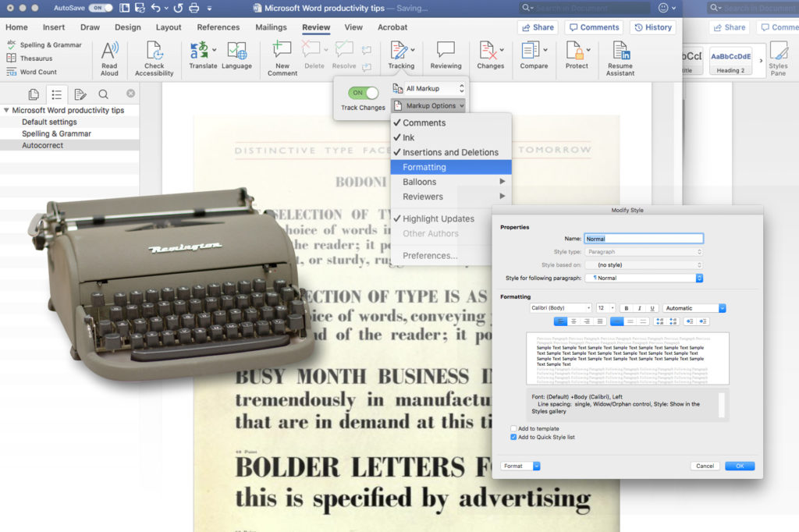
Task: Uncheck Ink in Markup Options
Action: click(x=451, y=137)
